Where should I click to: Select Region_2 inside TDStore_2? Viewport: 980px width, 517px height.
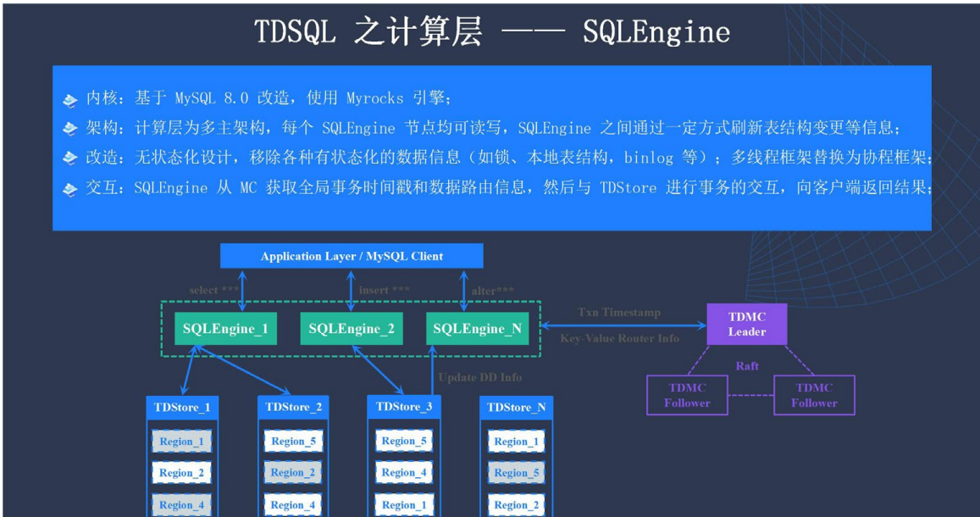click(x=293, y=473)
